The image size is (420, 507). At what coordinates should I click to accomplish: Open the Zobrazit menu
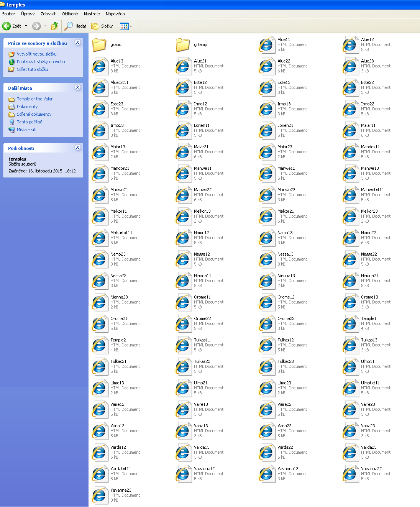pos(48,14)
